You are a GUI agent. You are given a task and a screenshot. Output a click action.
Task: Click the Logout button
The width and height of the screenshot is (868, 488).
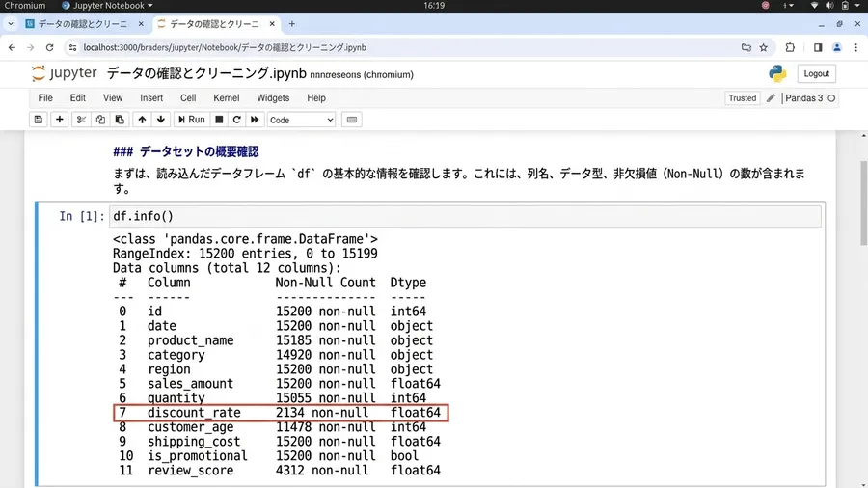tap(817, 73)
